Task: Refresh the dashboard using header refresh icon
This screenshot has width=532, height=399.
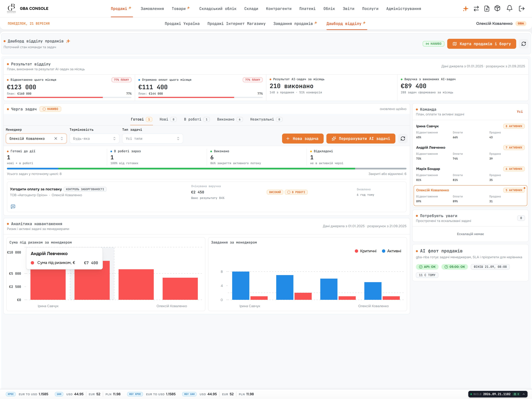Action: click(523, 44)
